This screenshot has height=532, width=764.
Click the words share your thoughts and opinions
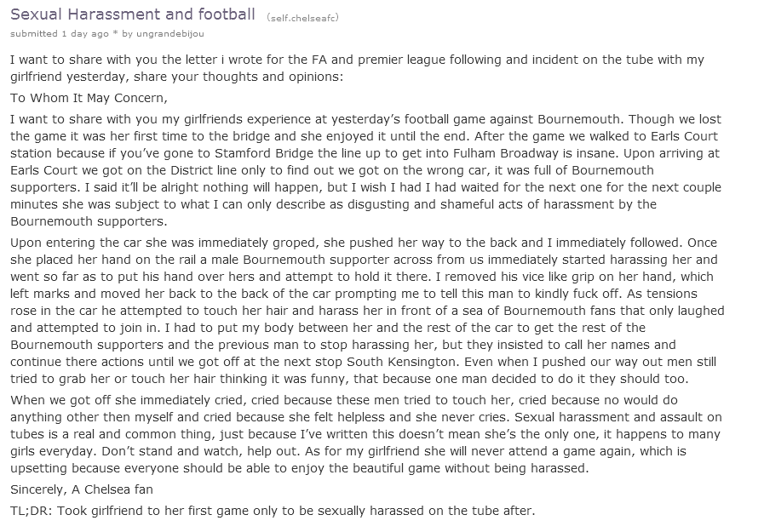[x=238, y=77]
